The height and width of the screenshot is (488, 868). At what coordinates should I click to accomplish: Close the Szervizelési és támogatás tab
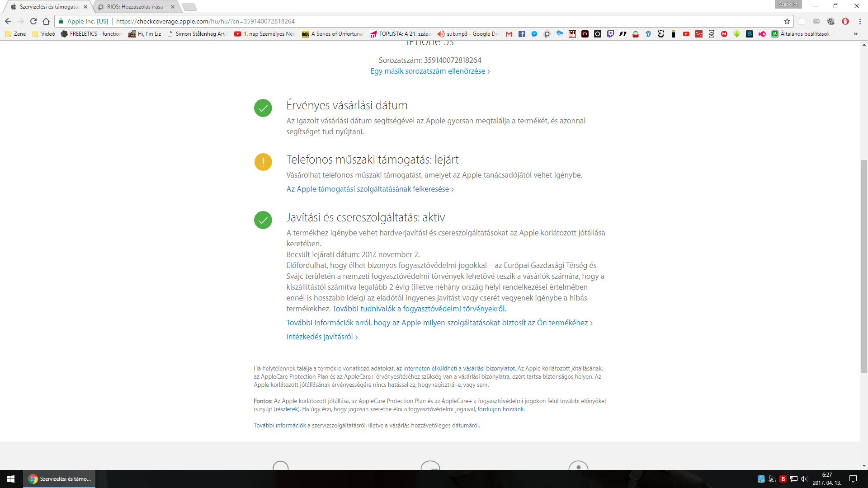(85, 7)
